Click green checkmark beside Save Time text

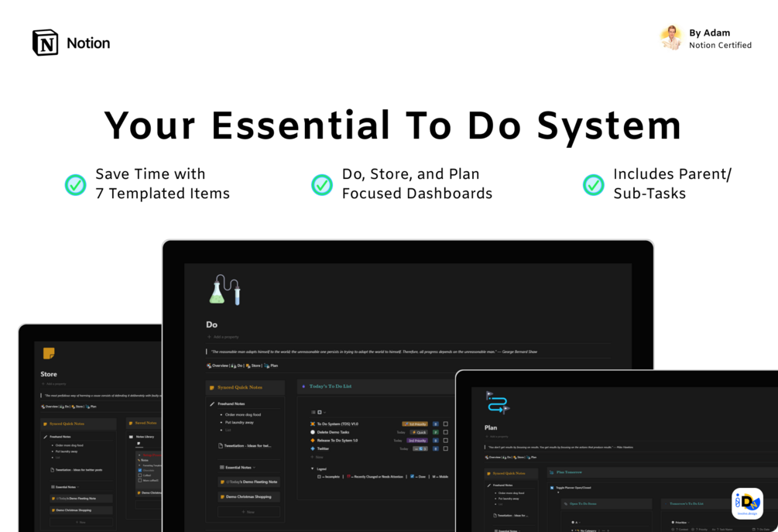75,184
